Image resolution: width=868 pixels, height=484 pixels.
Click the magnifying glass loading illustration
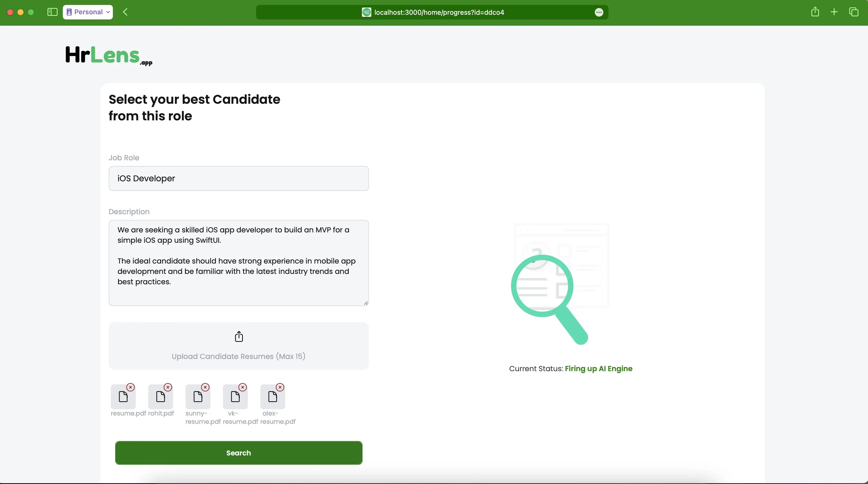pos(560,284)
